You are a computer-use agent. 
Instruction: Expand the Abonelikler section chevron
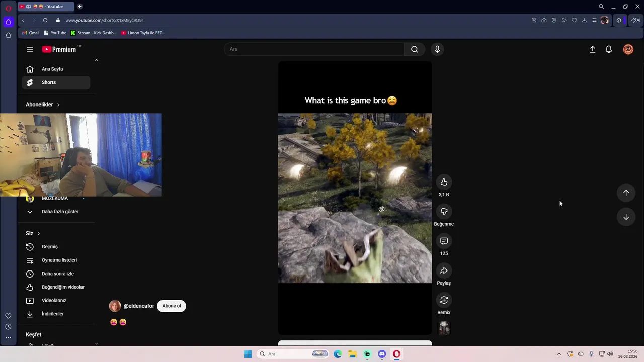click(58, 105)
